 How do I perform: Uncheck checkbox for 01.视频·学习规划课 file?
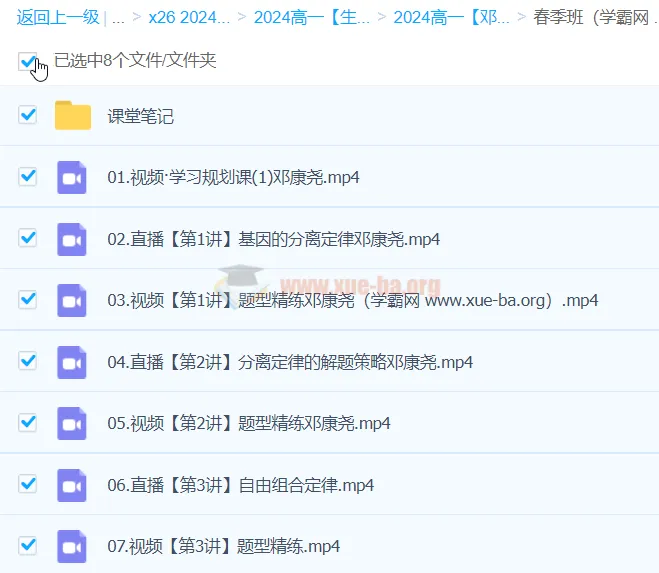point(28,177)
